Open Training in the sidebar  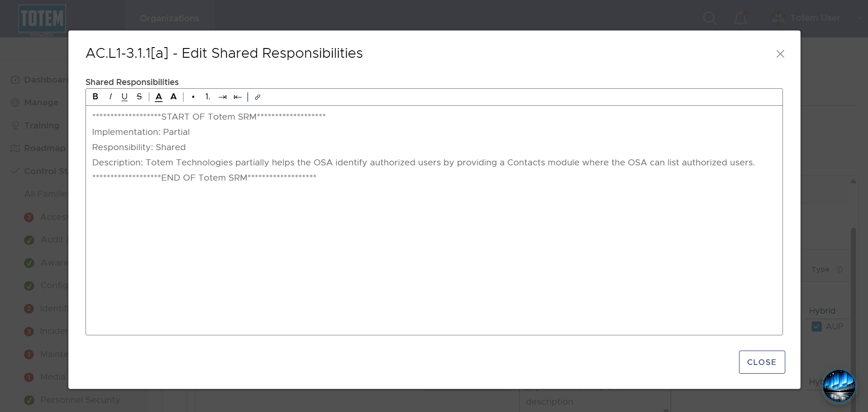click(35, 126)
